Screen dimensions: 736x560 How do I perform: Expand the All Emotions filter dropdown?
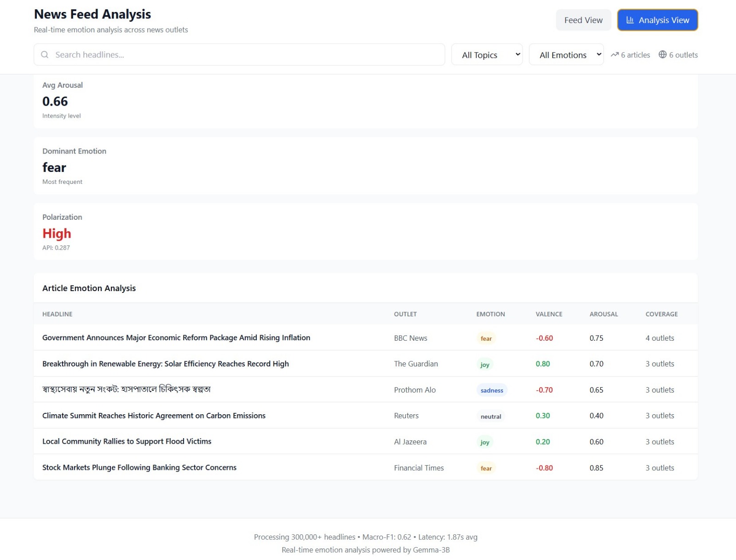[x=566, y=55]
